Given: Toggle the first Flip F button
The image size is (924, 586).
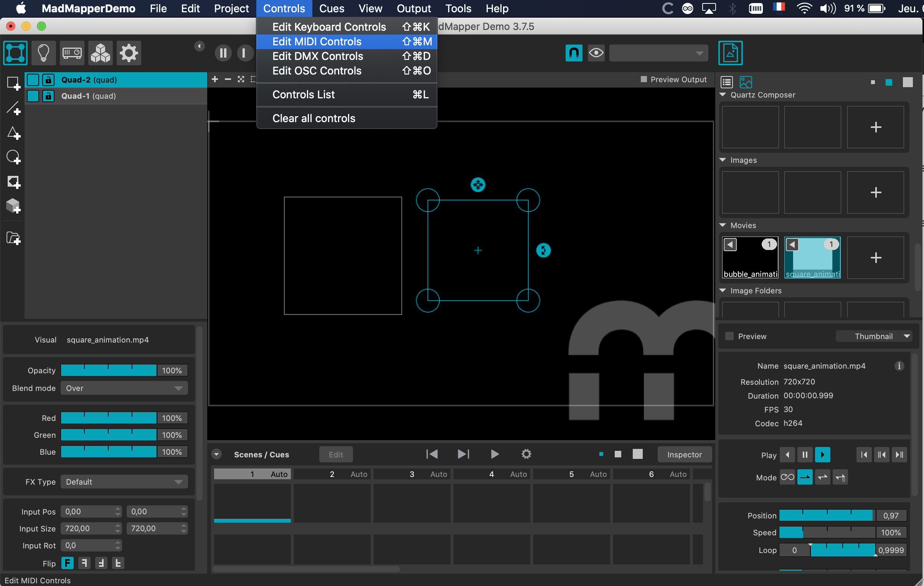Looking at the screenshot, I should 68,563.
